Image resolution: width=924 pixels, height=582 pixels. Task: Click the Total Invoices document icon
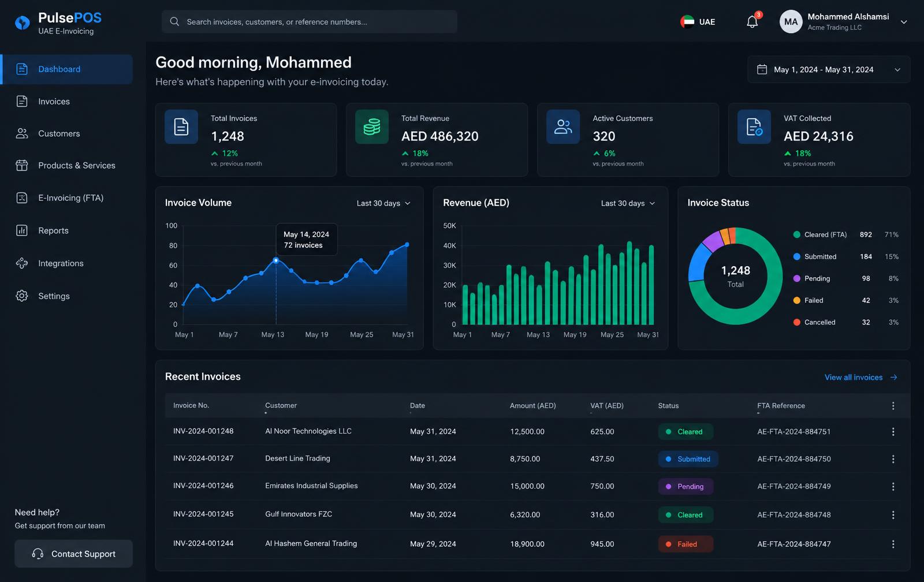click(181, 126)
